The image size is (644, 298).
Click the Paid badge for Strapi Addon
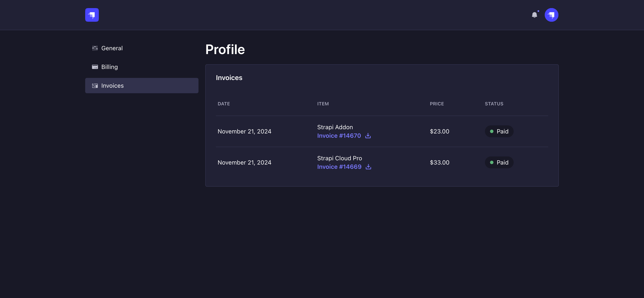pos(499,131)
